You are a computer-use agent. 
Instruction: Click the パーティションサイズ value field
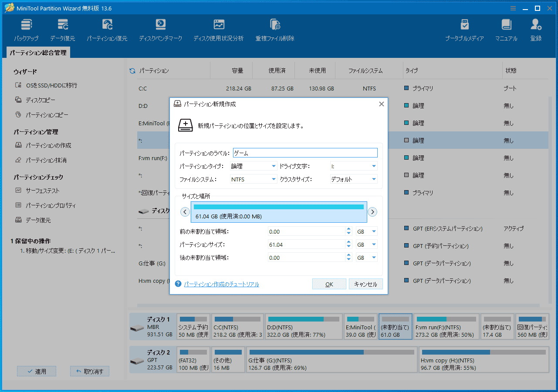pyautogui.click(x=307, y=245)
